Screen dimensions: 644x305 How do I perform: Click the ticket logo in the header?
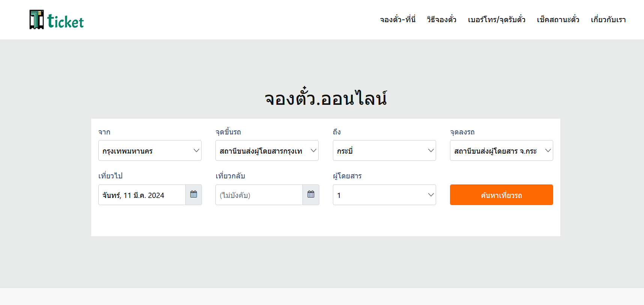(57, 20)
